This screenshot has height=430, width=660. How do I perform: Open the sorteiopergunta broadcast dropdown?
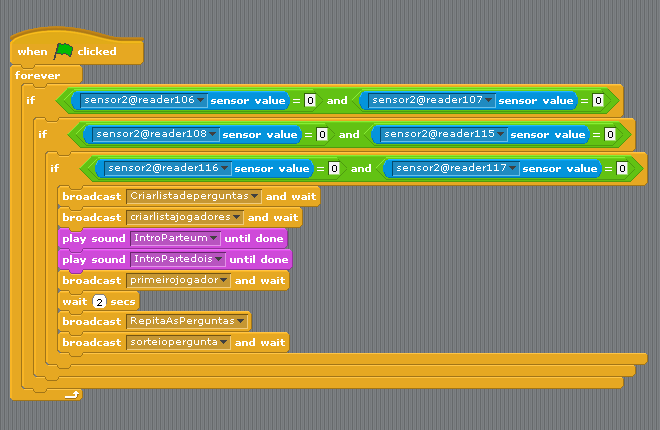[x=225, y=342]
